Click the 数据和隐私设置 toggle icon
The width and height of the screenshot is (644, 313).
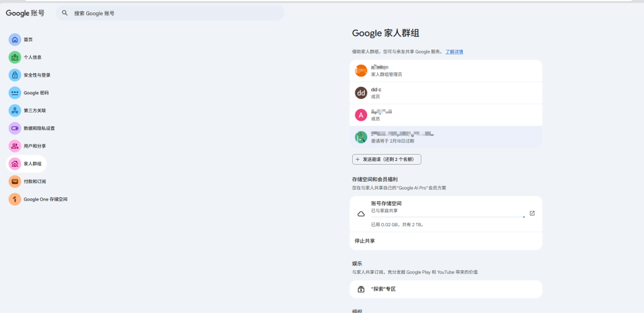[15, 128]
